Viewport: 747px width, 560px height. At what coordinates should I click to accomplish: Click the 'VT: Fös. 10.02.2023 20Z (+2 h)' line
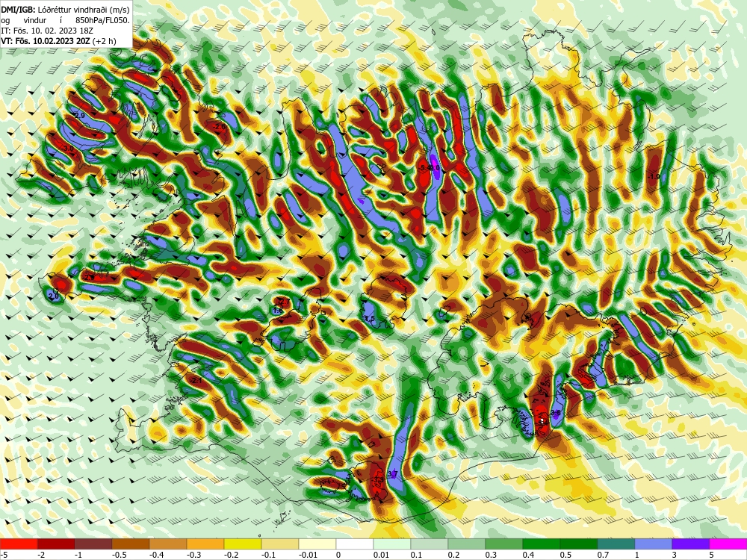[58, 41]
